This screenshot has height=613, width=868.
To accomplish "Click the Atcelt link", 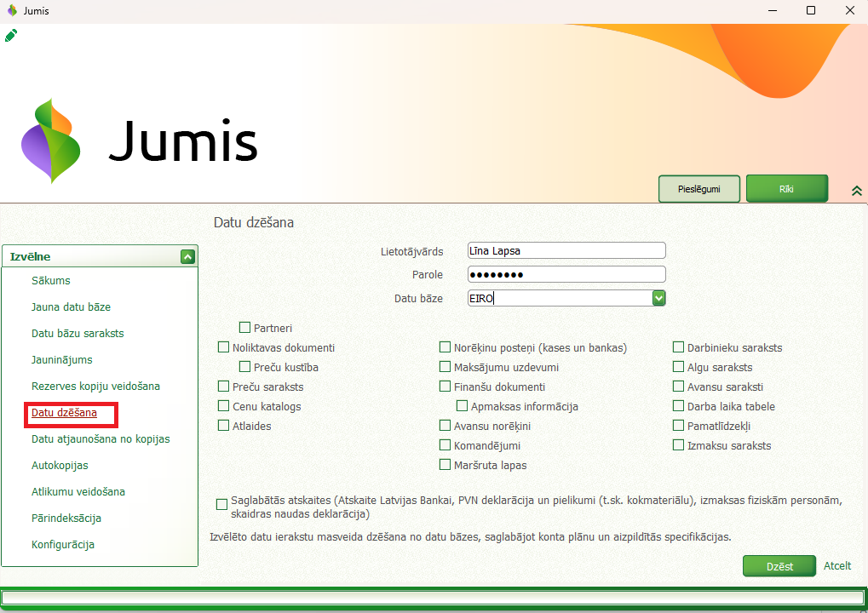I will pyautogui.click(x=837, y=566).
